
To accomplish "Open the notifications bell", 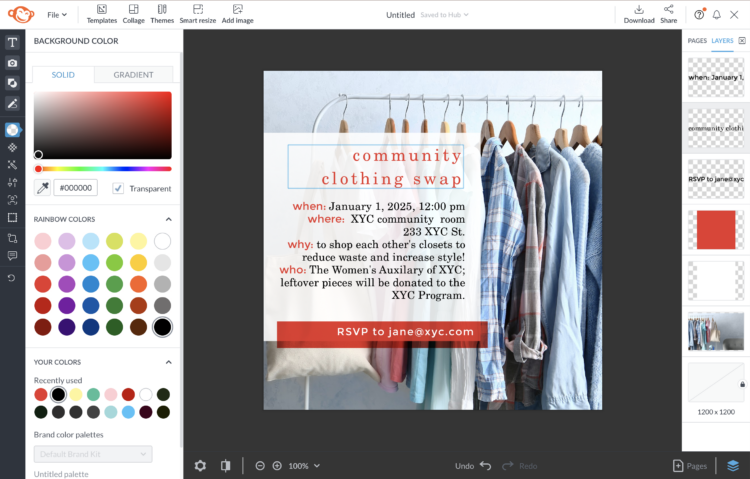I will [716, 14].
